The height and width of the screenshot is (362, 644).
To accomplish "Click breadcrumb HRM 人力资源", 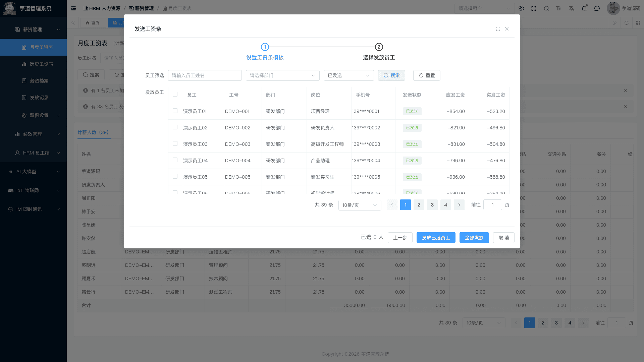I will tap(102, 8).
